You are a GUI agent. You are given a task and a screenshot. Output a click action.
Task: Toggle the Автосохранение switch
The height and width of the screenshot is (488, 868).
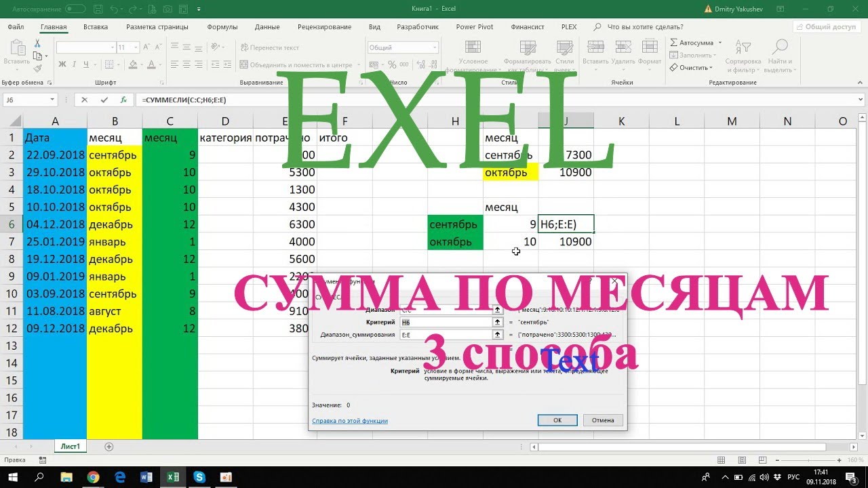[75, 9]
